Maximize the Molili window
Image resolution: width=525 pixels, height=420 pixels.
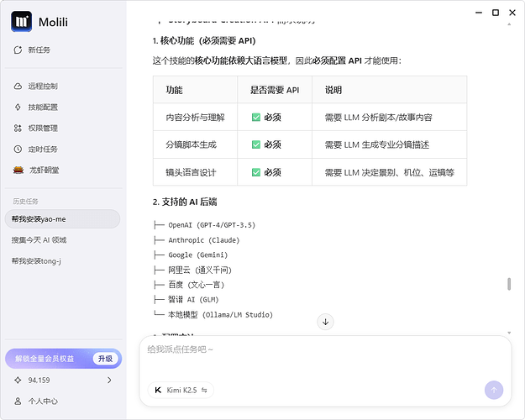(x=496, y=13)
